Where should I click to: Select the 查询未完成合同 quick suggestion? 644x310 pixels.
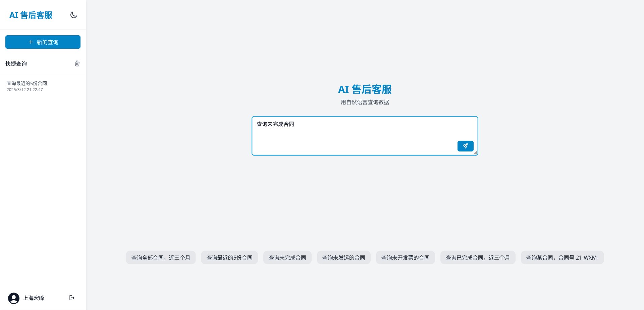(287, 257)
